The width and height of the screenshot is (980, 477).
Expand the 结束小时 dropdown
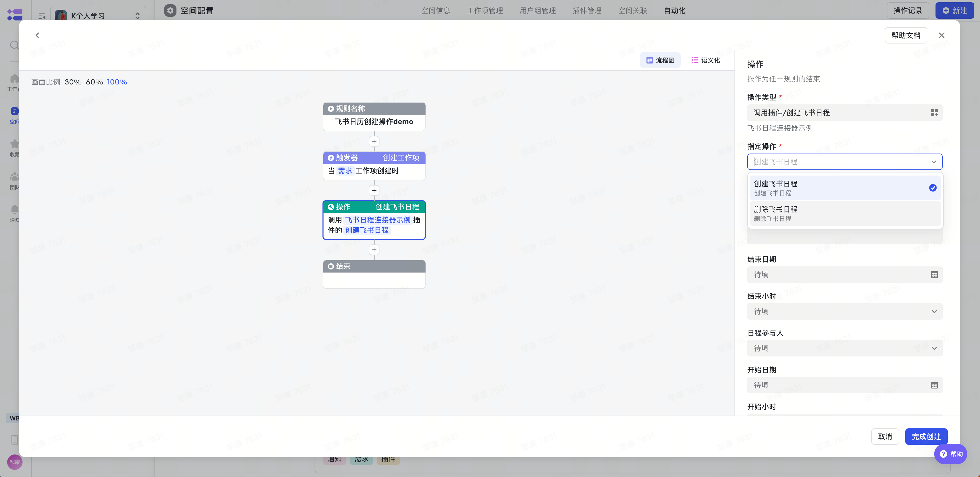[x=844, y=311]
